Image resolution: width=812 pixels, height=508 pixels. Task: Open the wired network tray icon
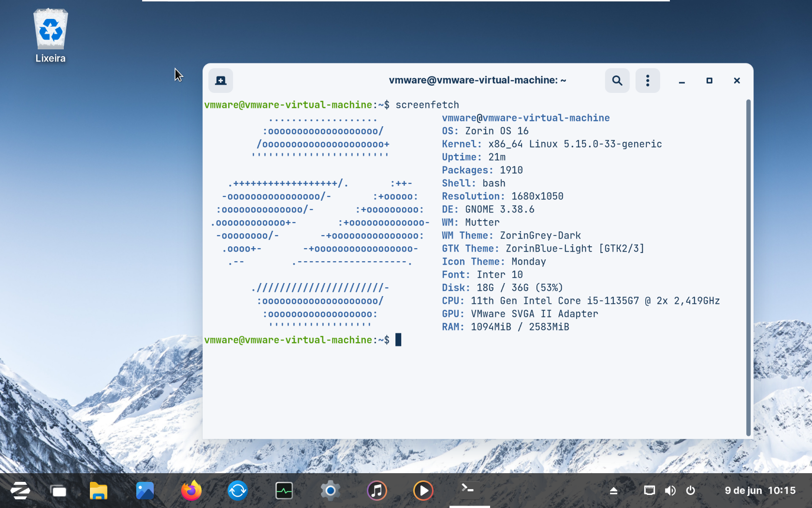click(650, 491)
